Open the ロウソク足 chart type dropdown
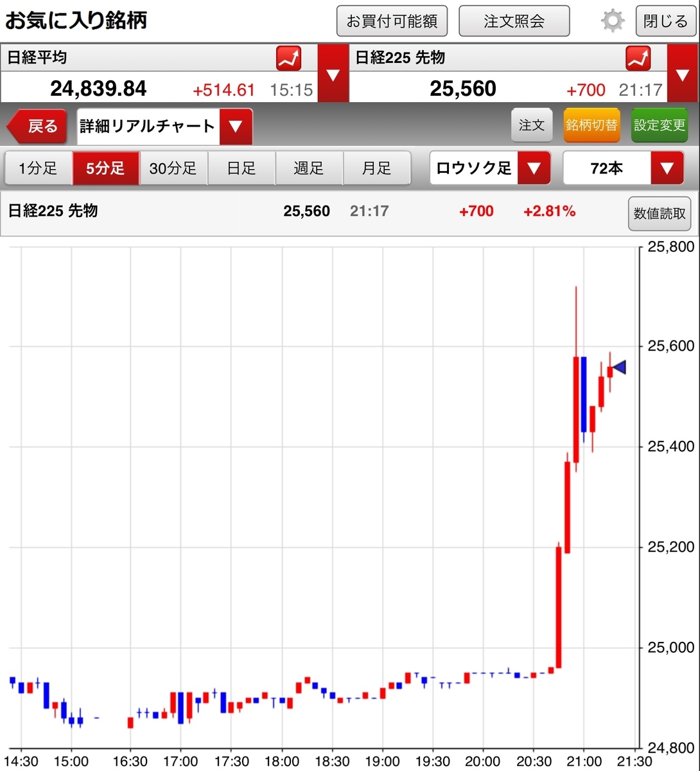The height and width of the screenshot is (771, 700). pyautogui.click(x=490, y=168)
